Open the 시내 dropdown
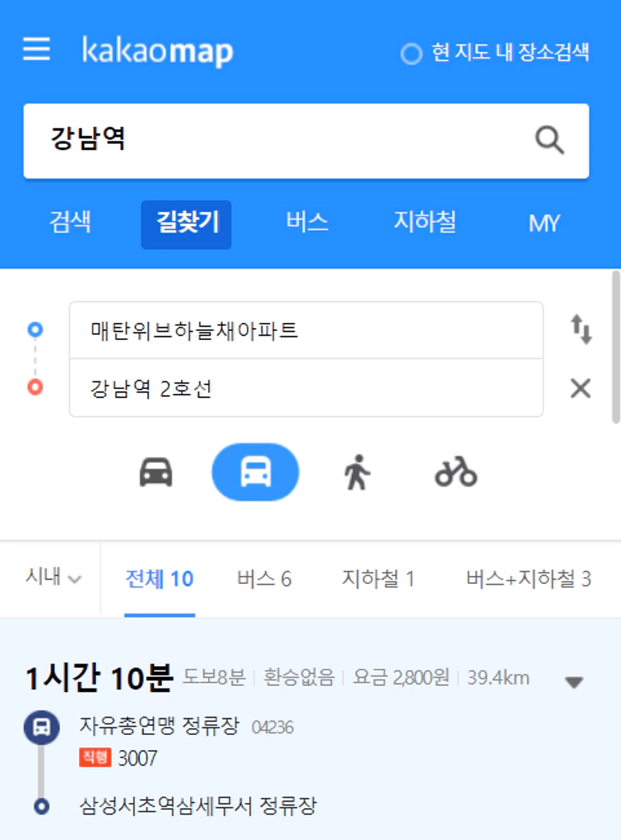Image resolution: width=621 pixels, height=840 pixels. pos(53,577)
